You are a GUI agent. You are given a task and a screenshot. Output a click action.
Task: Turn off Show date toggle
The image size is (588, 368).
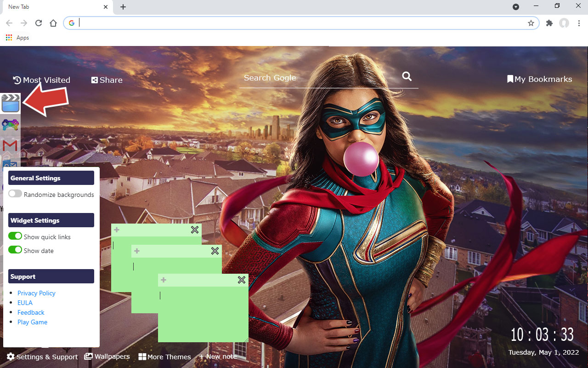15,250
